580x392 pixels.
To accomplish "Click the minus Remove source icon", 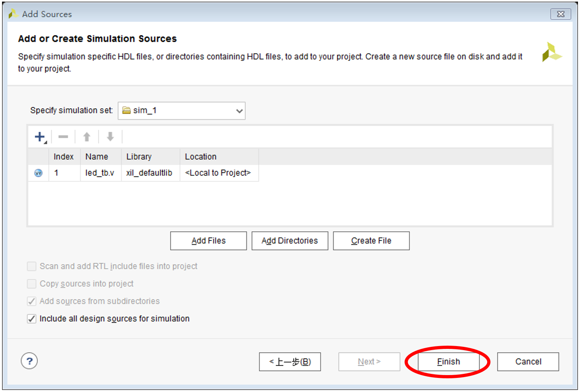I will pos(63,137).
